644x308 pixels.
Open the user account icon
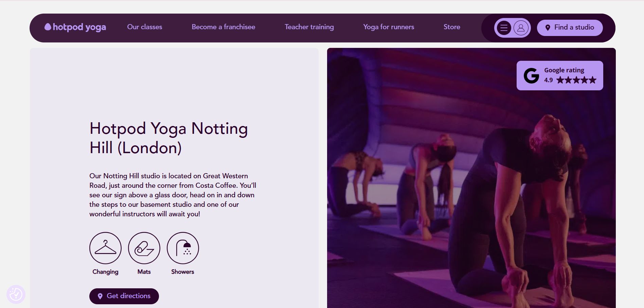click(521, 28)
